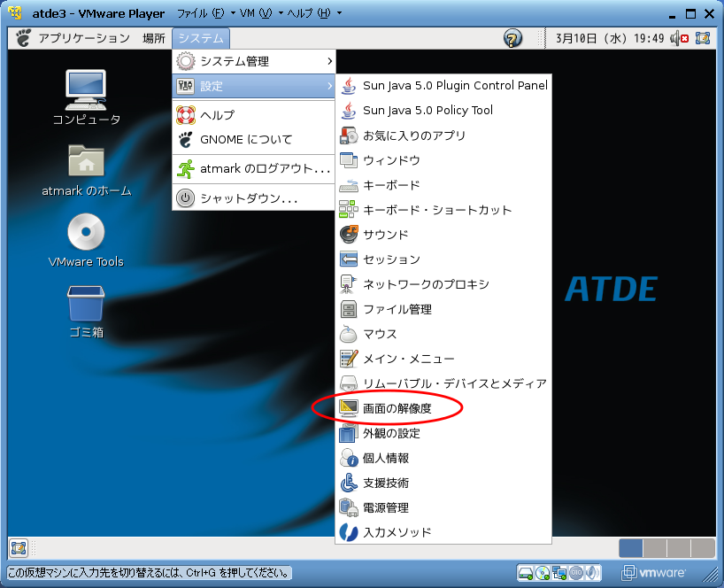Open VMware ファイル(F) dropdown menu

click(x=206, y=13)
